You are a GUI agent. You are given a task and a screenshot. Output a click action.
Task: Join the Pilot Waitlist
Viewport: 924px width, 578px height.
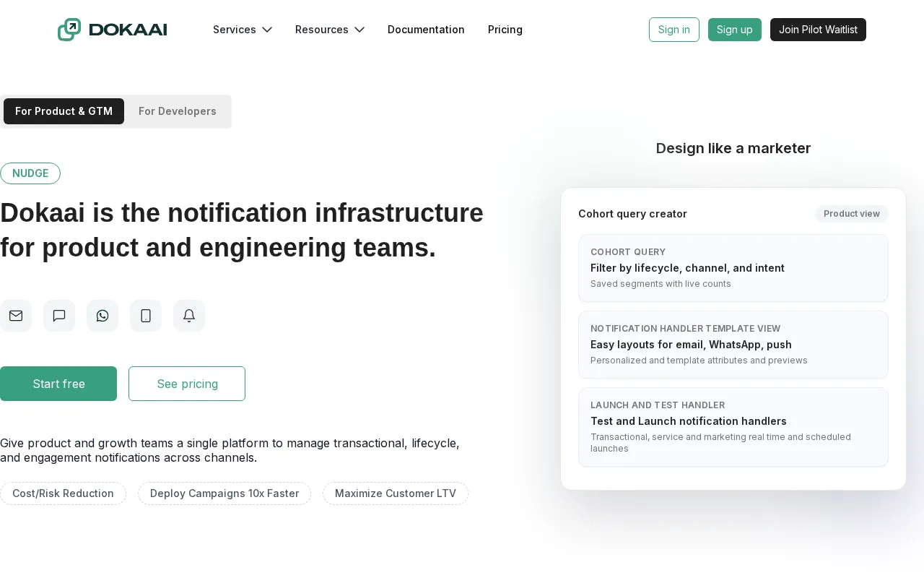pyautogui.click(x=818, y=30)
